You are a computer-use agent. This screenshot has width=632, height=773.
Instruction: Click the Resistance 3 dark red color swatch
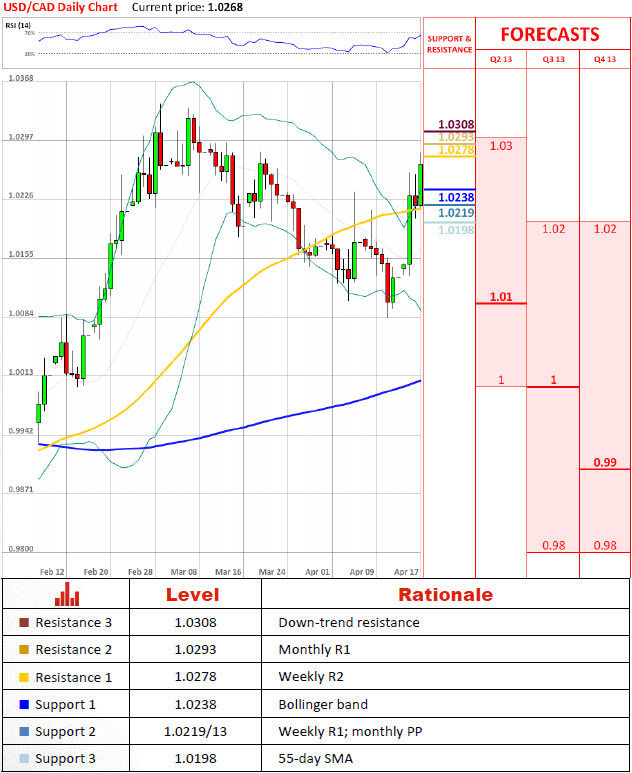pos(24,622)
